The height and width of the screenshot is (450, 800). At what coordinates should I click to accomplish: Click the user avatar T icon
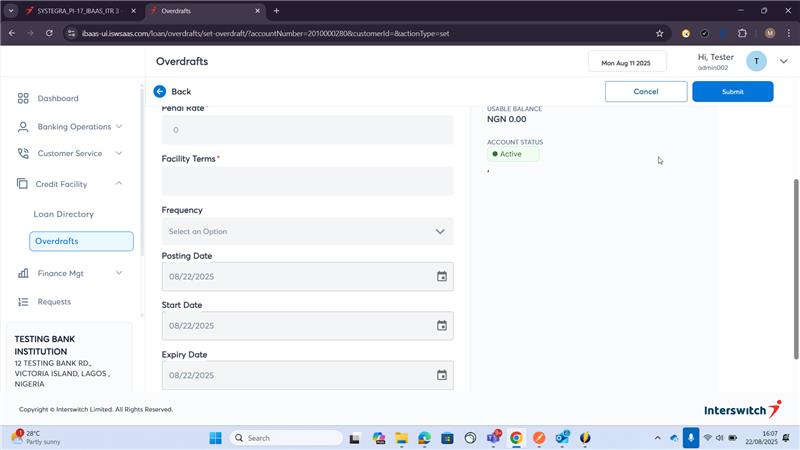tap(756, 62)
